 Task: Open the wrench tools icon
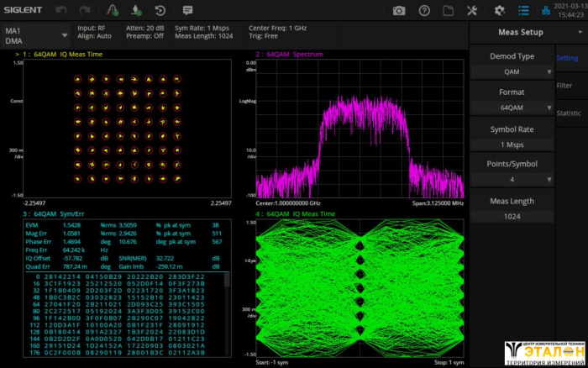point(472,10)
